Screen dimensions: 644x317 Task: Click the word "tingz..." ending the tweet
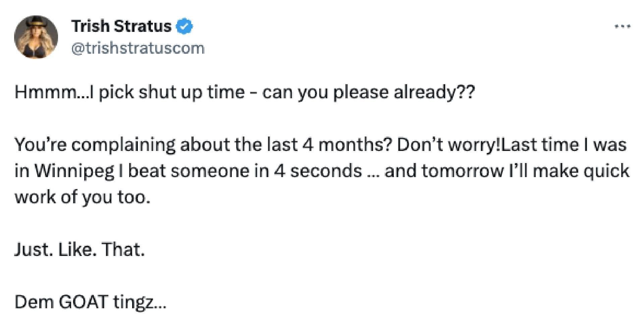tap(140, 302)
